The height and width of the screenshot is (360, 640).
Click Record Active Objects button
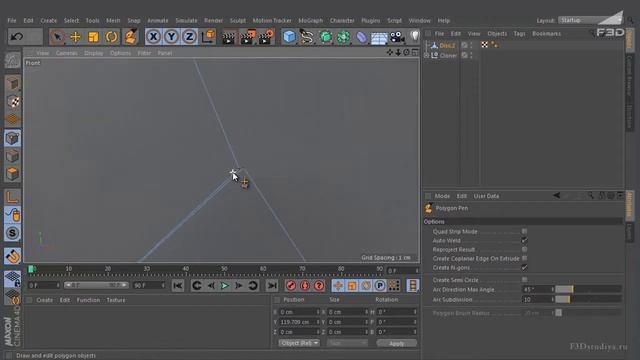(x=291, y=285)
